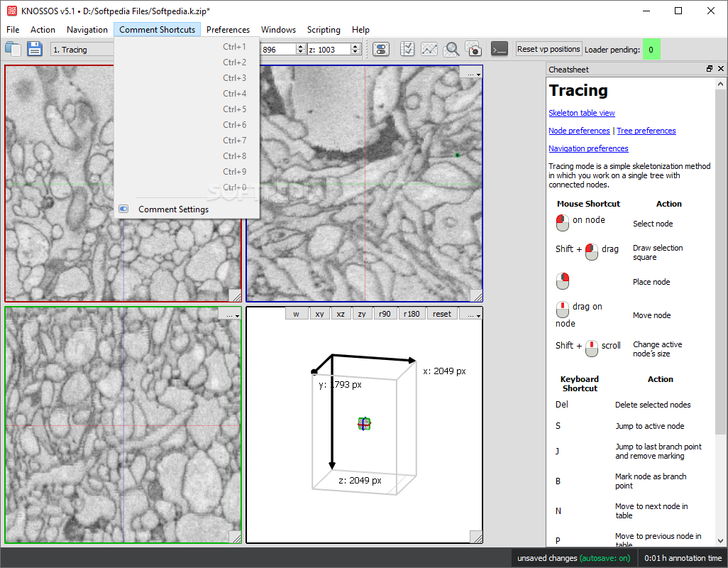Click Cheatsheet scrollbar down arrow
Image resolution: width=728 pixels, height=568 pixels.
point(720,540)
